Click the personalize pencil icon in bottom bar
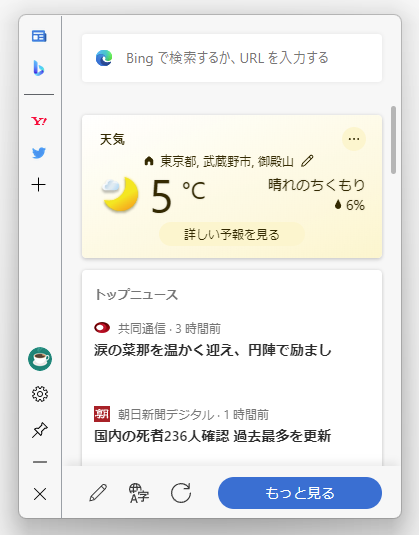This screenshot has height=535, width=419. click(98, 493)
